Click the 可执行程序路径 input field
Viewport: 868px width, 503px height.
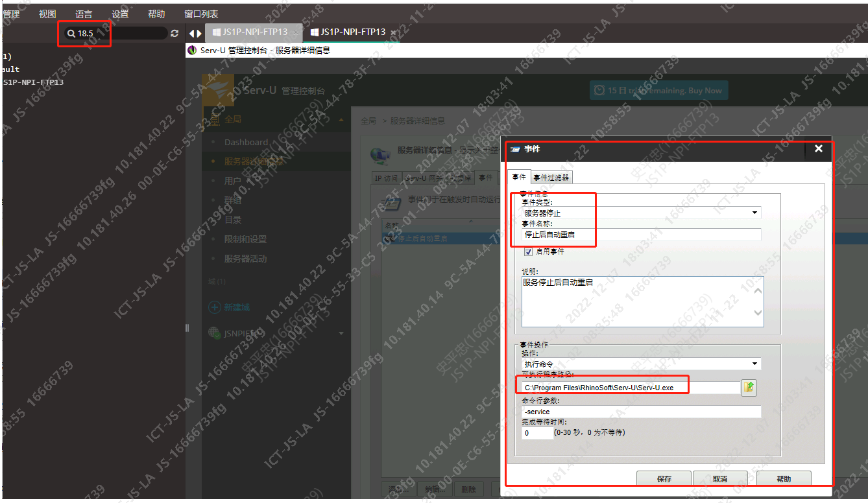pos(631,388)
